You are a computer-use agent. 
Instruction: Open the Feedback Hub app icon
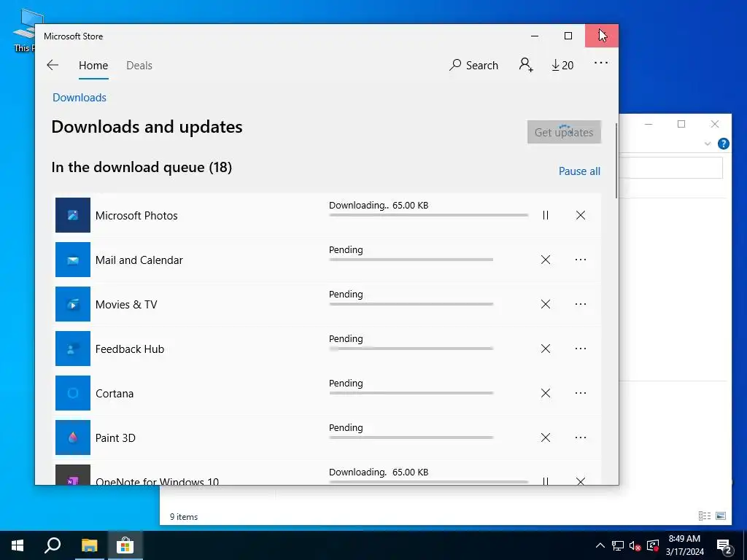point(73,349)
